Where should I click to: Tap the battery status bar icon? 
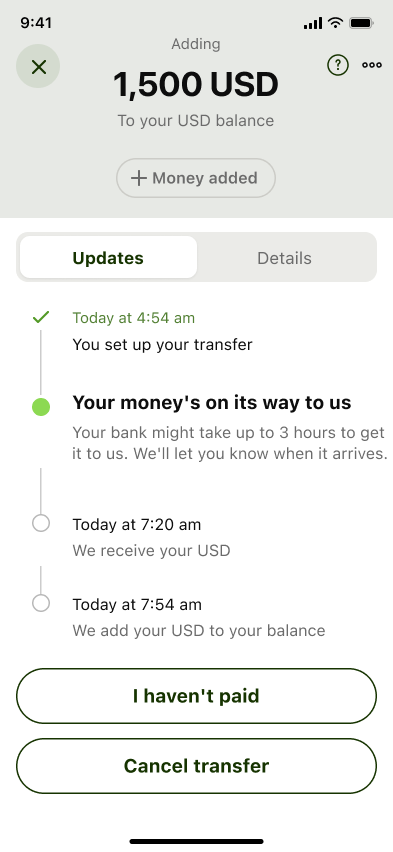361,23
